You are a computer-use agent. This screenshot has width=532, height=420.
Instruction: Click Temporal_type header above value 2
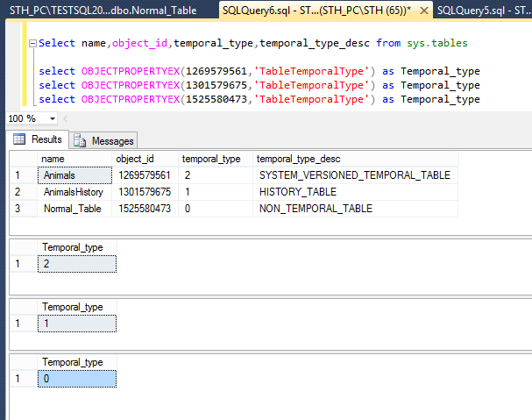77,247
